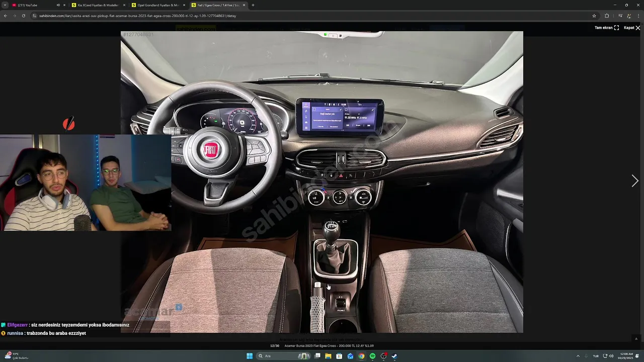
Task: Reload the sahibinden page
Action: [x=24, y=16]
